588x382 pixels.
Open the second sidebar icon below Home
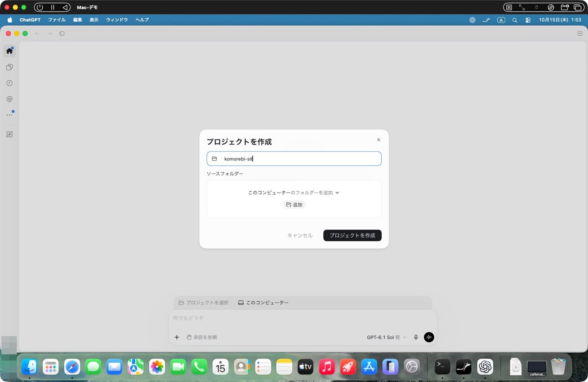point(10,67)
